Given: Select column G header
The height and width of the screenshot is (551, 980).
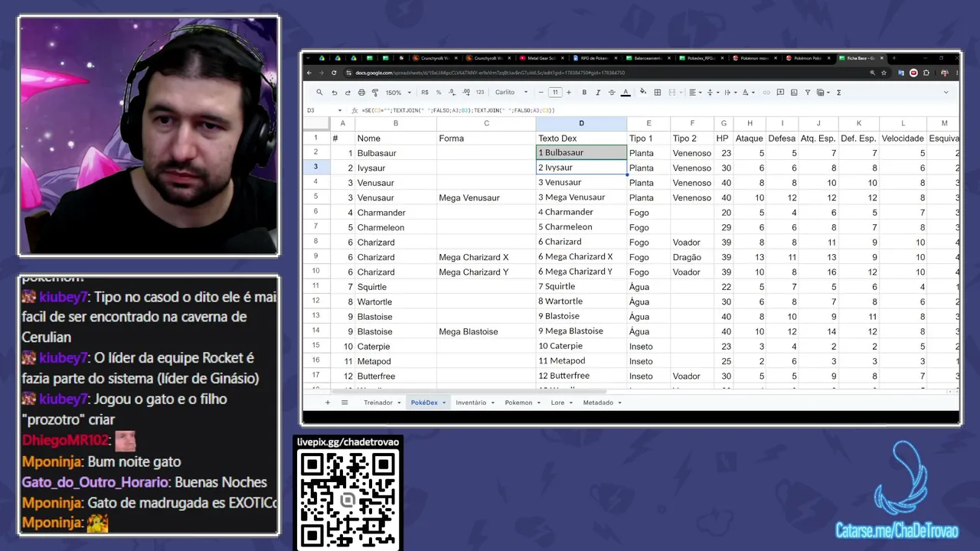Looking at the screenshot, I should tap(724, 123).
